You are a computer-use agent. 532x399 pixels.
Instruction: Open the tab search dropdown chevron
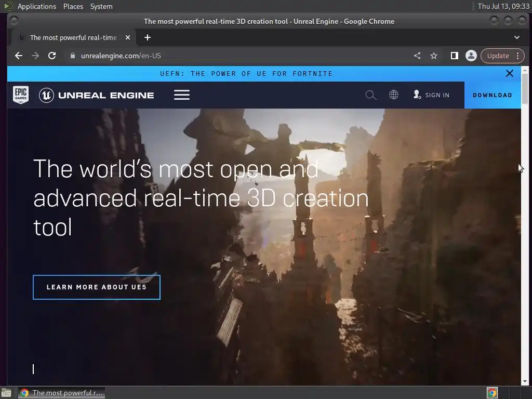(517, 37)
